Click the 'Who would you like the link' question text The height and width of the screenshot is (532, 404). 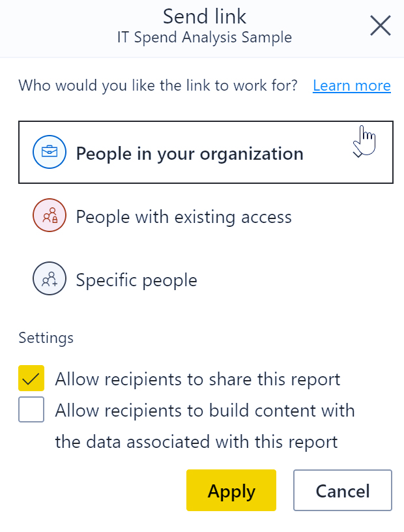(x=158, y=85)
